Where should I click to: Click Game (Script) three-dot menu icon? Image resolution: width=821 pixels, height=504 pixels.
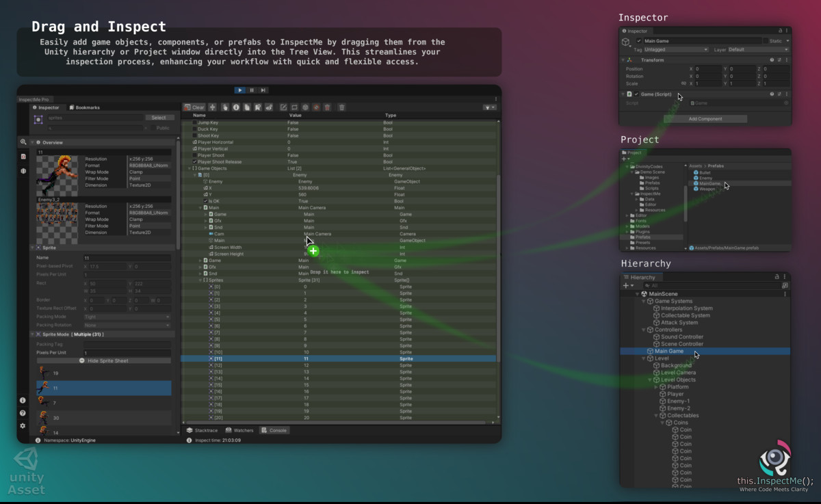tap(787, 94)
